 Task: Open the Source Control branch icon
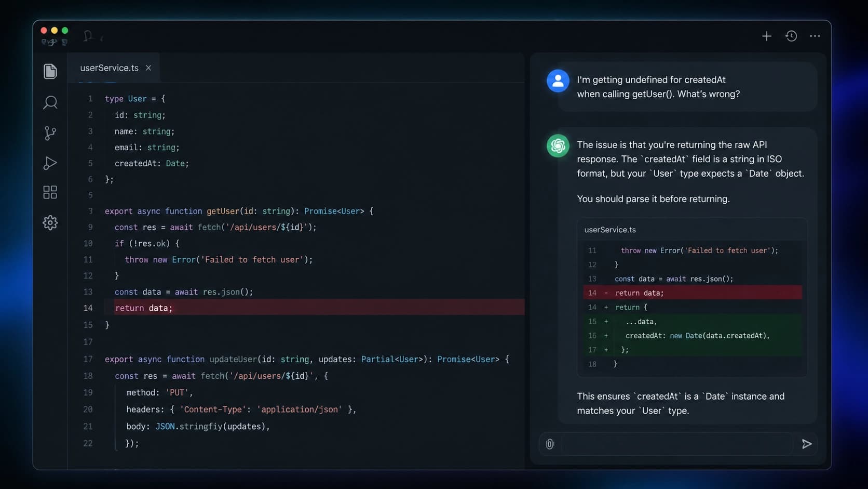pos(50,133)
